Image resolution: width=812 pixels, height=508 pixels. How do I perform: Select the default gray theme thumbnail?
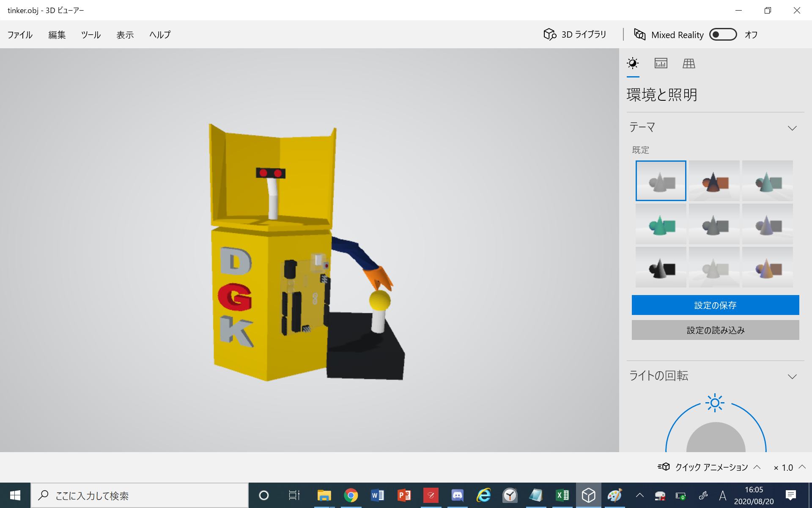(661, 181)
